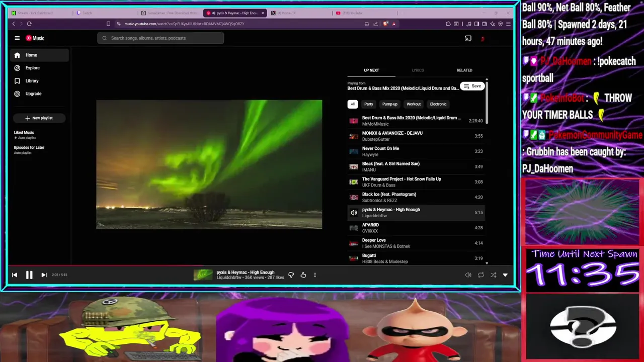Open the three-dot song options menu
This screenshot has width=644, height=362.
(x=315, y=275)
